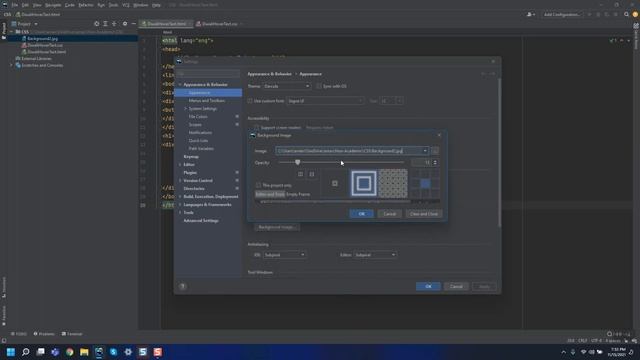This screenshot has width=640, height=360.
Task: Open the Settings gear app in taskbar
Action: click(128, 352)
